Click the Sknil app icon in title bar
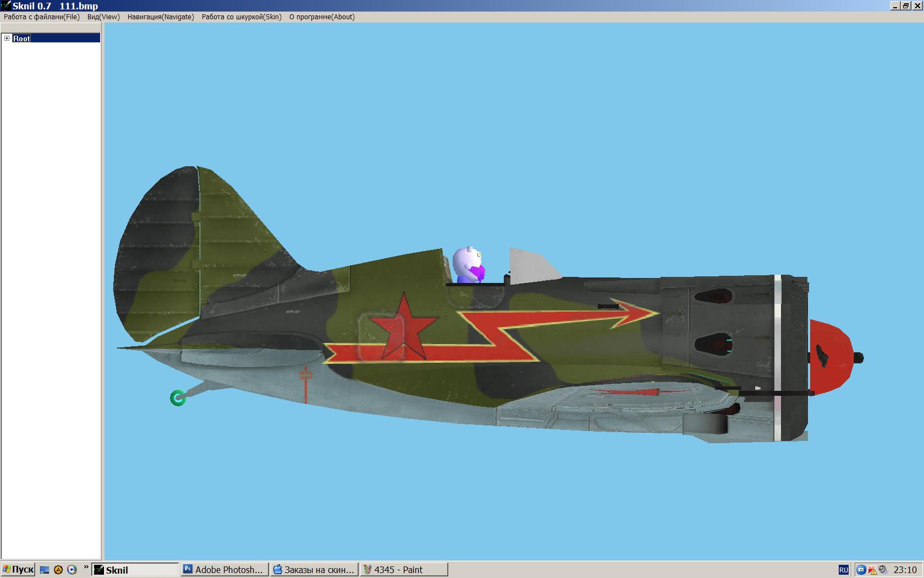 (5, 6)
